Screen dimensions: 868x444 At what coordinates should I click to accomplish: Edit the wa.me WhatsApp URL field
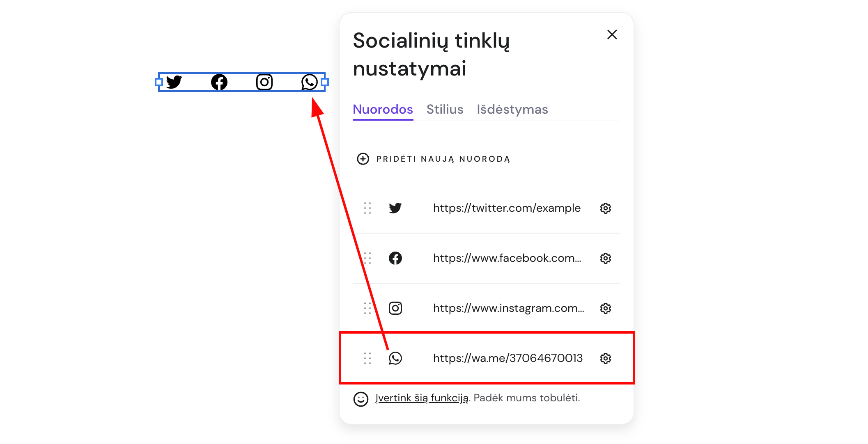pos(507,359)
